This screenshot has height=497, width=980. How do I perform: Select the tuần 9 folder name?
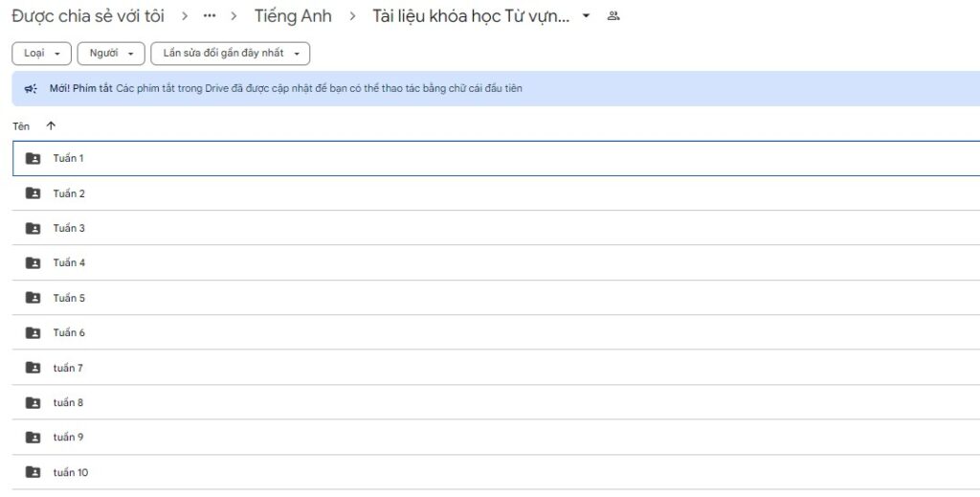tap(68, 437)
